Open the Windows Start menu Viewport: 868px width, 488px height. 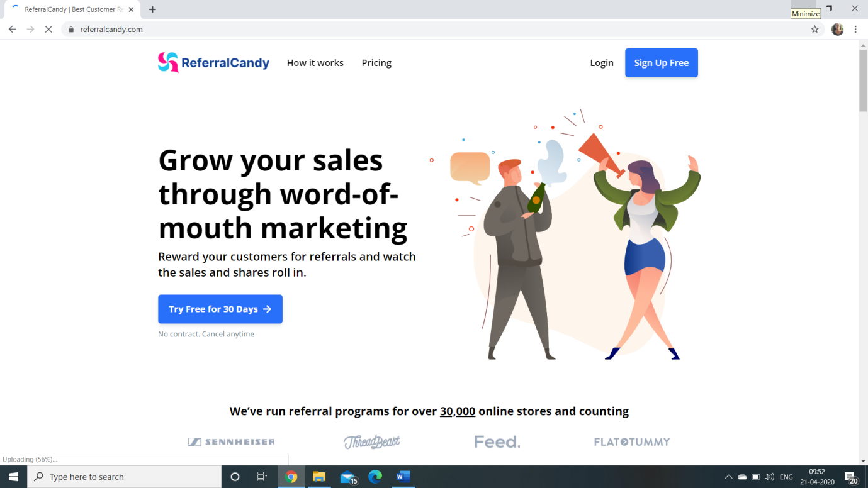pyautogui.click(x=13, y=477)
